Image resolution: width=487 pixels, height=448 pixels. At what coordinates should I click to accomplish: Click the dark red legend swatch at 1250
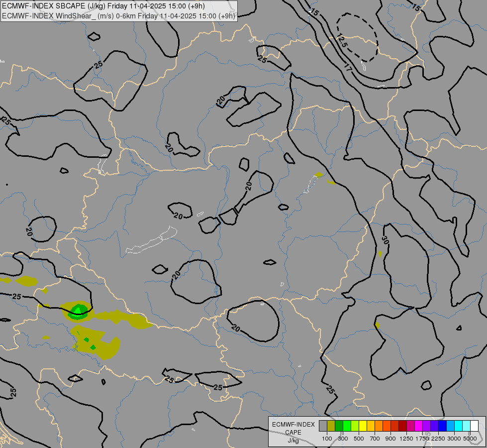pos(402,426)
